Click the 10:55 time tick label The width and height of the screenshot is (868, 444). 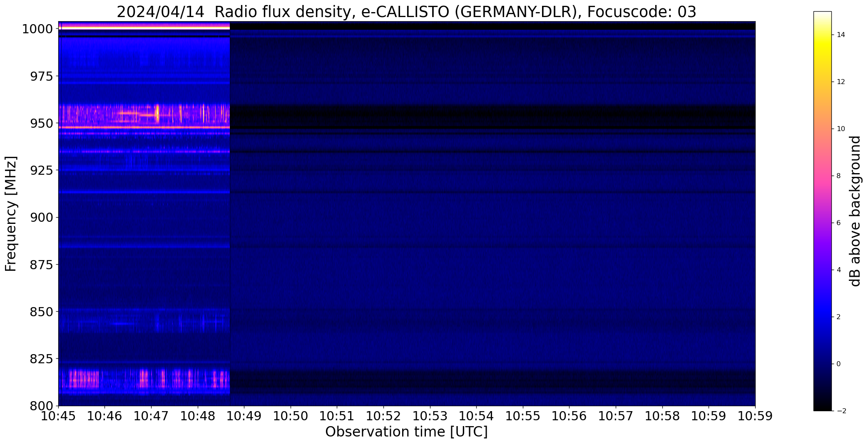click(x=523, y=416)
